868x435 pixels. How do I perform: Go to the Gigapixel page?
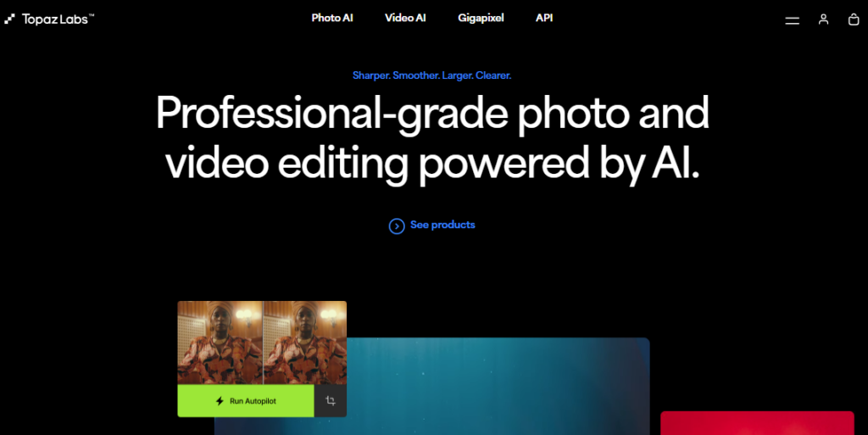coord(481,18)
